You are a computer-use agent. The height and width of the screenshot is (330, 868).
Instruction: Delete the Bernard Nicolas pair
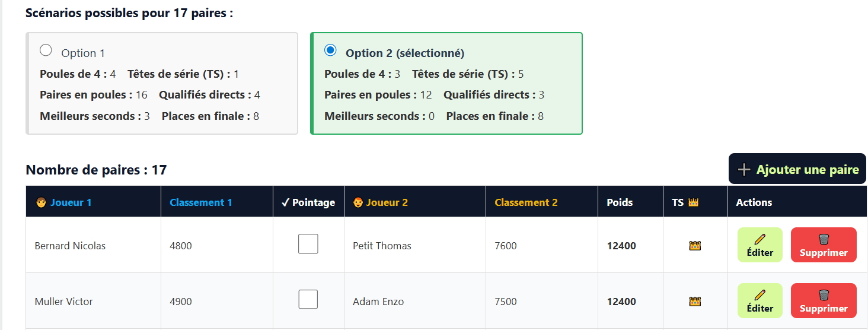coord(823,245)
